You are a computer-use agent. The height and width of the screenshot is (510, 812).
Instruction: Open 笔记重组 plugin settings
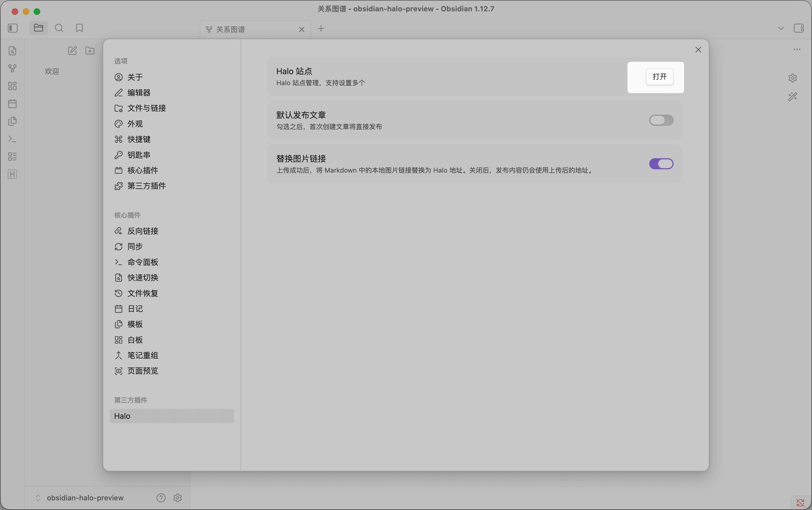(172, 355)
